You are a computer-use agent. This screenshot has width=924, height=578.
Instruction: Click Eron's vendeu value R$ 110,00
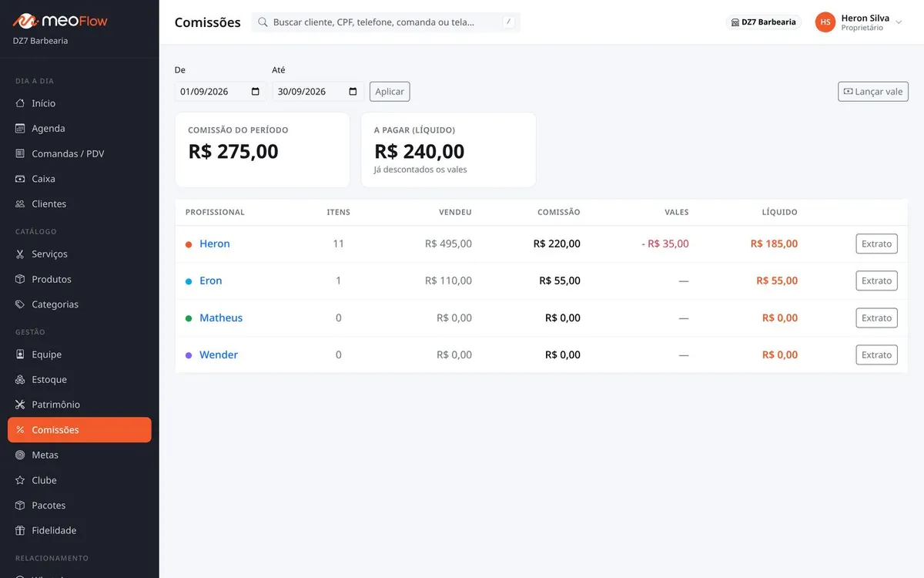[x=448, y=281]
